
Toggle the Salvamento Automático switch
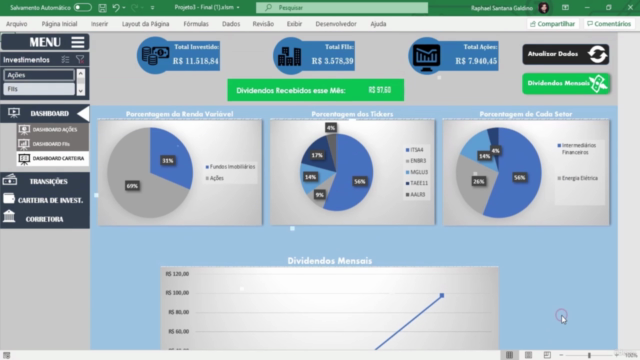(82, 7)
